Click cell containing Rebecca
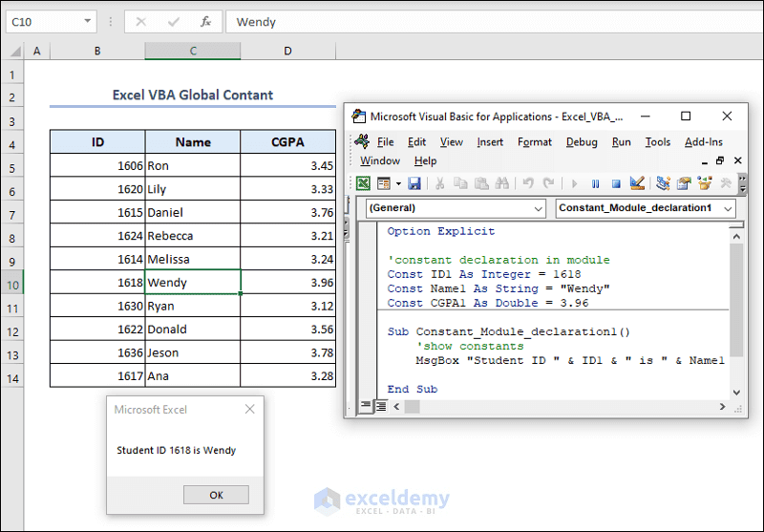 (x=193, y=236)
